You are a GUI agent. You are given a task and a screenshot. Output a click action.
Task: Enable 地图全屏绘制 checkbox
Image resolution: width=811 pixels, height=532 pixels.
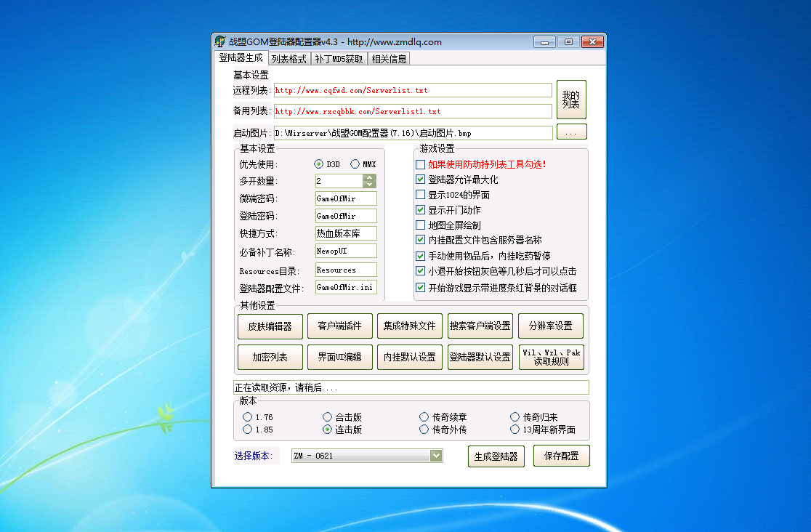(421, 225)
